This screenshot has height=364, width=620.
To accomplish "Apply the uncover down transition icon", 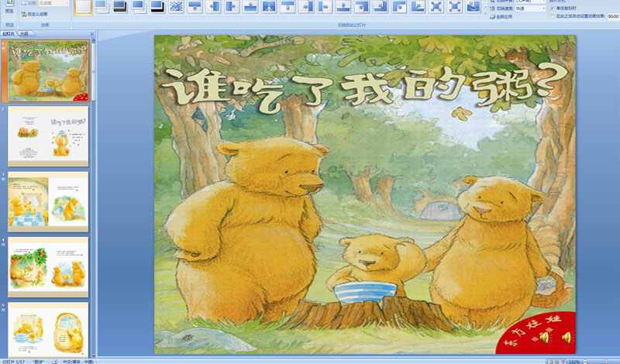I will click(x=288, y=7).
